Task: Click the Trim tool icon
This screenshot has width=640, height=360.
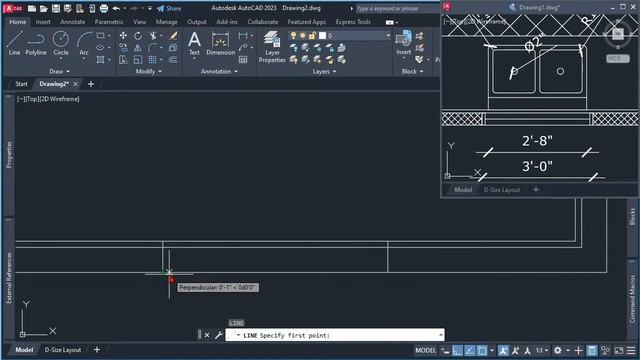Action: tap(153, 36)
